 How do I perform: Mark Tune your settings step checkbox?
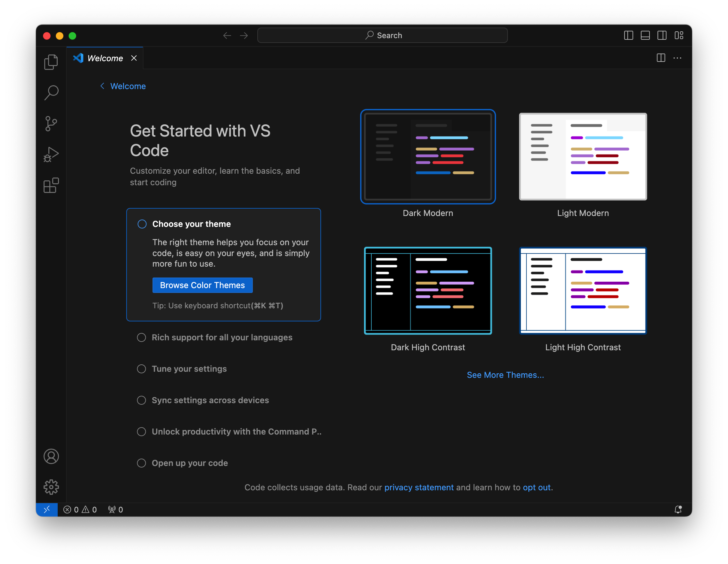point(141,369)
